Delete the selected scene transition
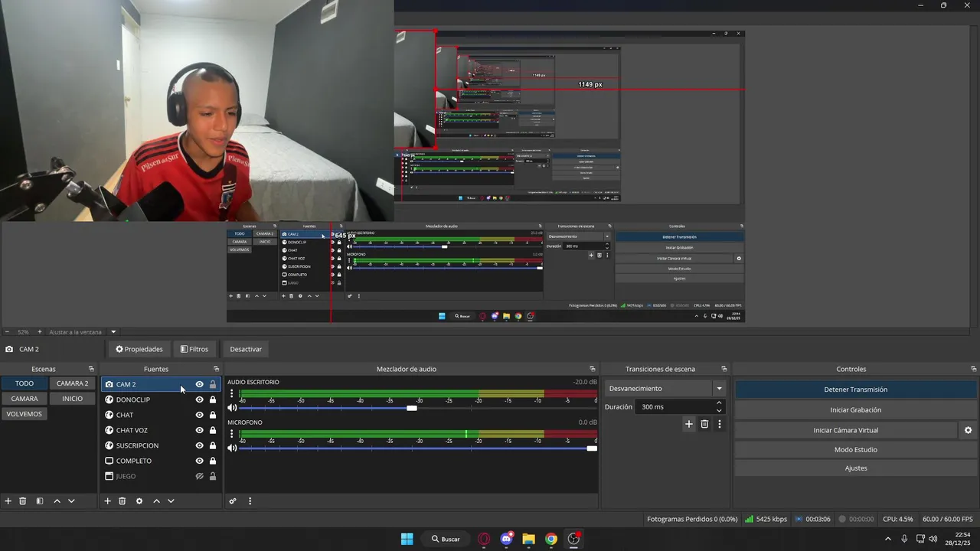This screenshot has width=980, height=551. [x=704, y=424]
